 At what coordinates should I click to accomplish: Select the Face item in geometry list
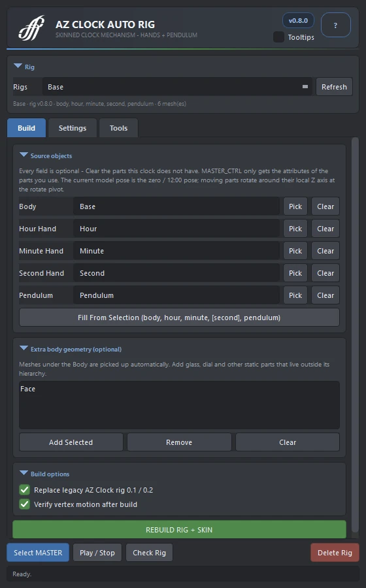[x=27, y=389]
